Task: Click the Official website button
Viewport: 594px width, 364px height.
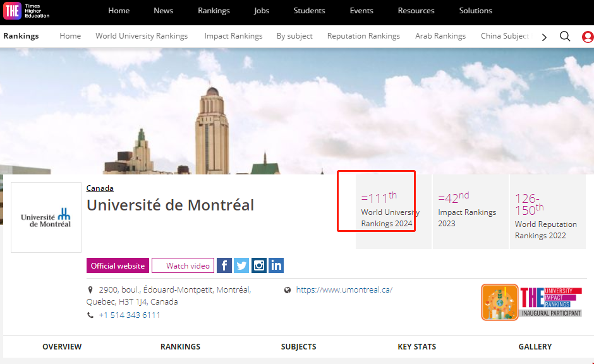Action: (118, 265)
